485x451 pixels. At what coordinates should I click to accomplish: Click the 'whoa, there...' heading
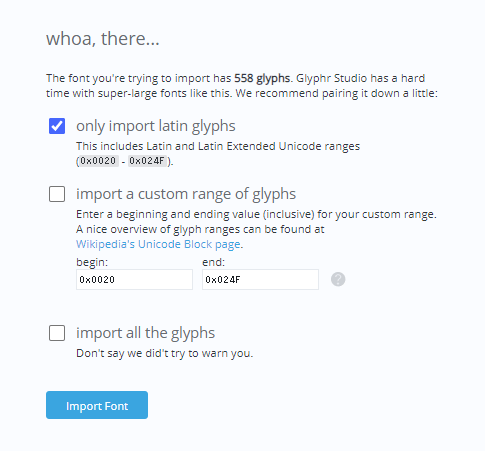103,39
